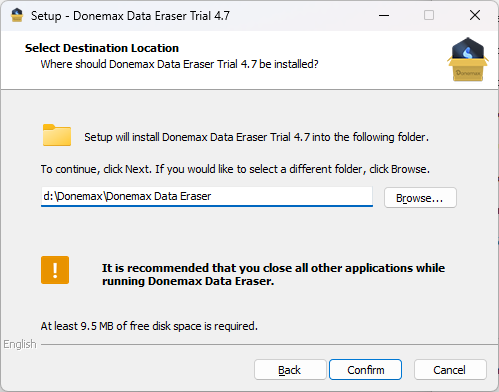Click the Donemax installer icon in title bar
The height and width of the screenshot is (392, 499).
click(17, 15)
